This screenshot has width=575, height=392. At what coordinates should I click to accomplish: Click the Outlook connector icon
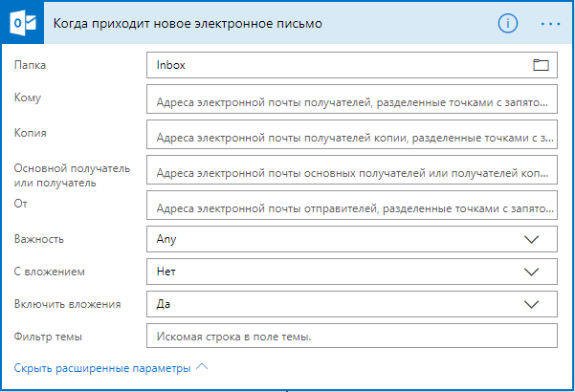pyautogui.click(x=23, y=23)
